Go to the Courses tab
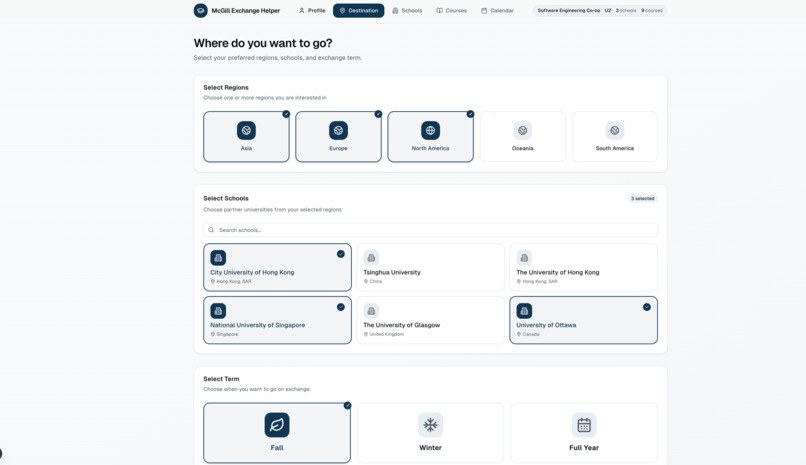 click(451, 10)
